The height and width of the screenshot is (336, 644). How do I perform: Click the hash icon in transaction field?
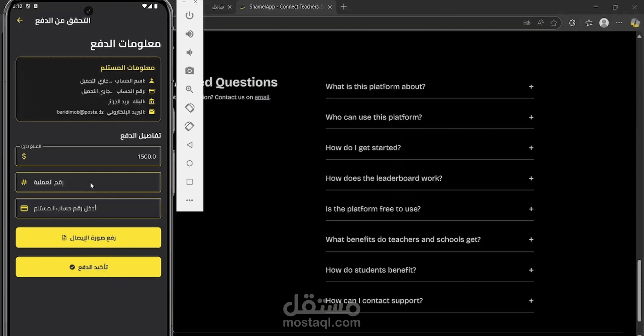coord(24,182)
